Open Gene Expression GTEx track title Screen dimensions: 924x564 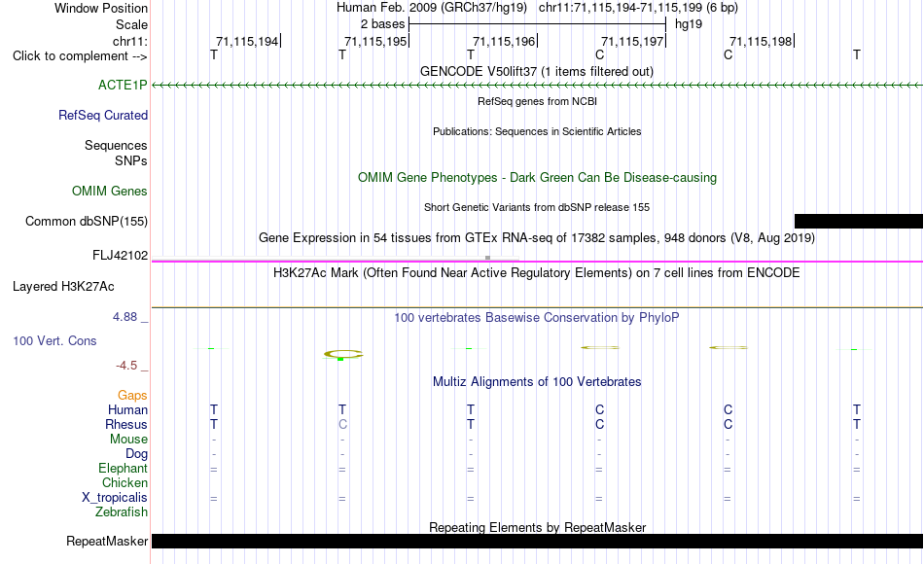[x=537, y=238]
